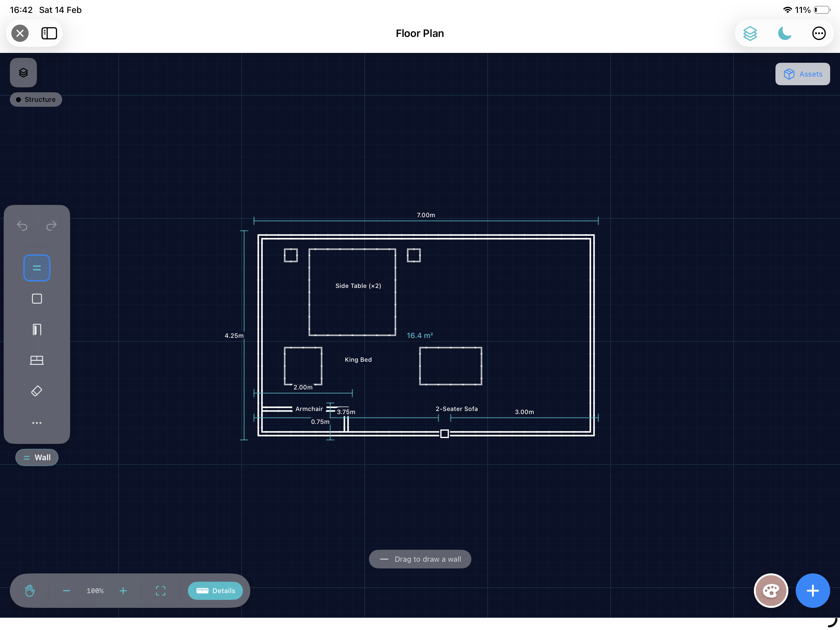
Task: Toggle the Details measurement display
Action: [215, 591]
